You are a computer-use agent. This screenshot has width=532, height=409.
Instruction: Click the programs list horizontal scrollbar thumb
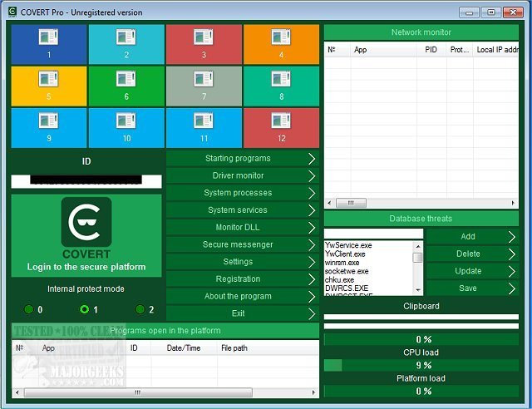pos(138,392)
